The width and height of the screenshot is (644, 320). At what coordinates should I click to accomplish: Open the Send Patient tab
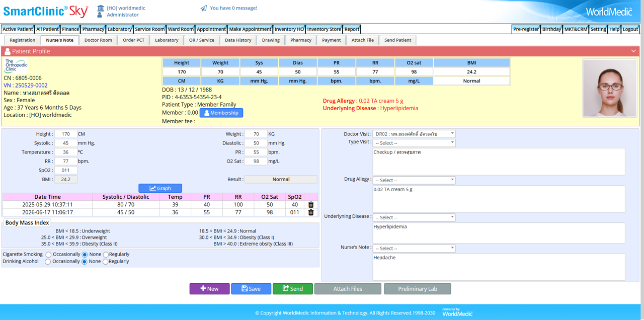tap(397, 40)
